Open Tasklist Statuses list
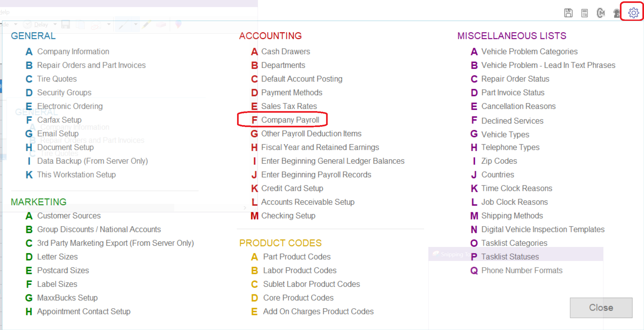644x330 pixels. (510, 257)
